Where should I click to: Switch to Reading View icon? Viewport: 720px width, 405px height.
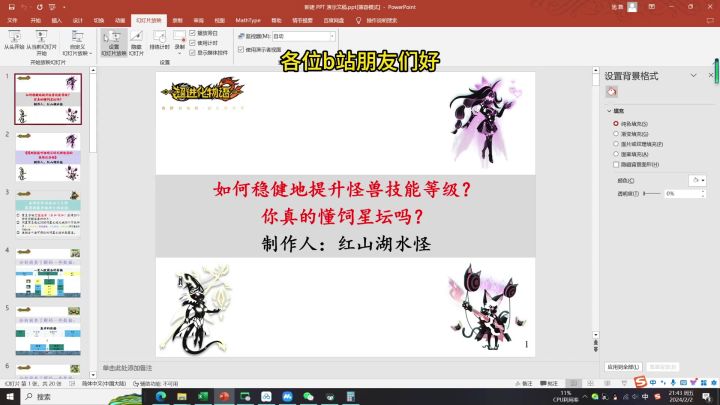(x=608, y=383)
